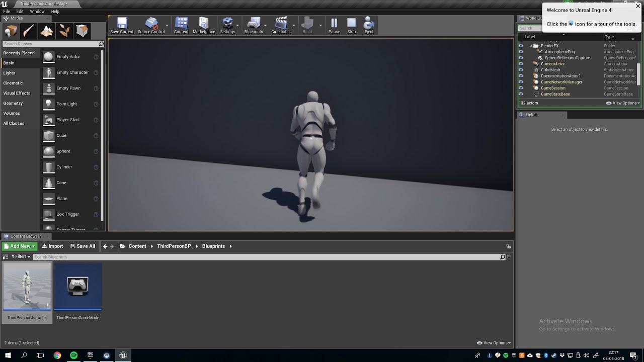The width and height of the screenshot is (644, 362).
Task: Open the Content toolbar button
Action: pyautogui.click(x=181, y=26)
